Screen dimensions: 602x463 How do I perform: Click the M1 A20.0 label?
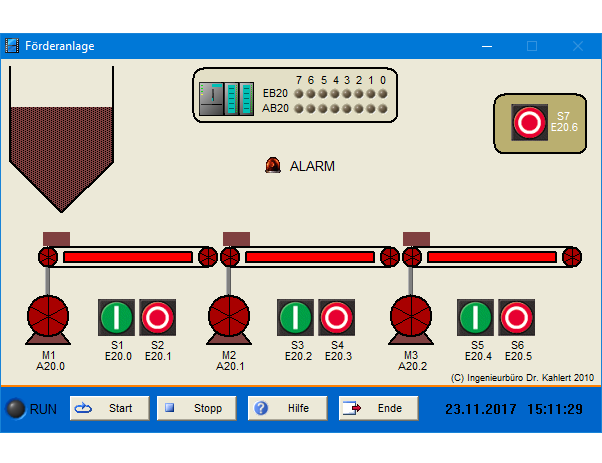pyautogui.click(x=50, y=361)
